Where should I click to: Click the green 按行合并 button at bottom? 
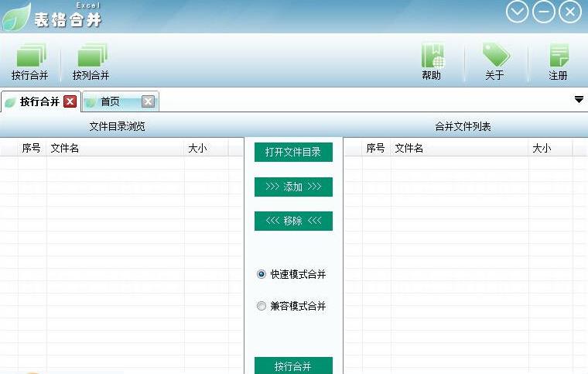coord(293,365)
